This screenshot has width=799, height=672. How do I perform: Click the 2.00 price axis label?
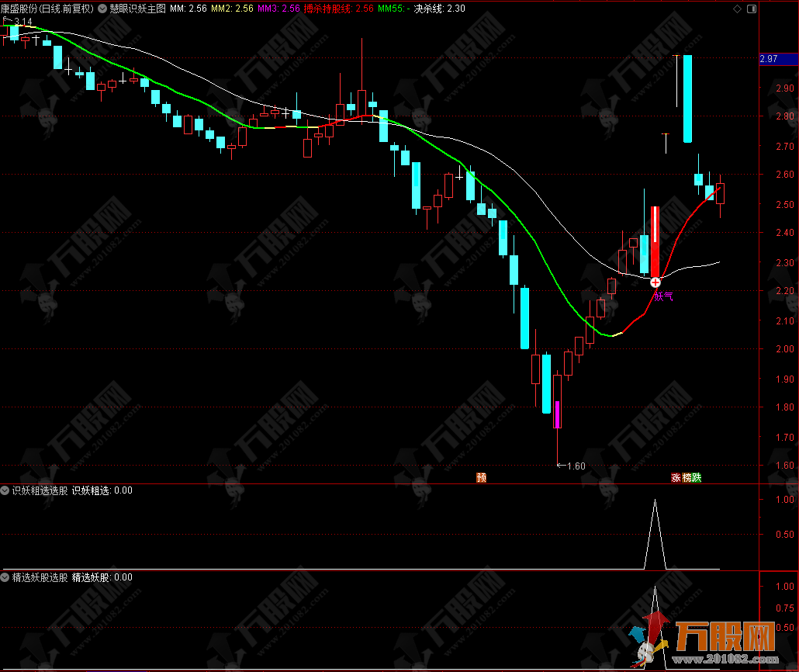pos(785,349)
